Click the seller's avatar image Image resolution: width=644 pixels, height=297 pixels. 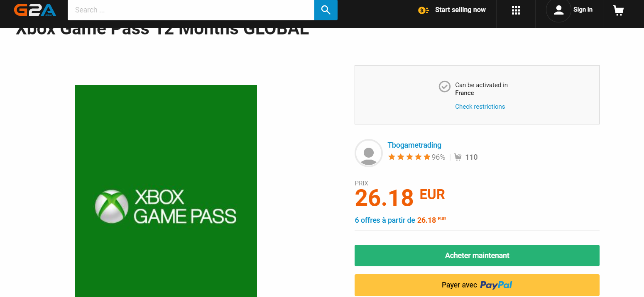[x=369, y=153]
